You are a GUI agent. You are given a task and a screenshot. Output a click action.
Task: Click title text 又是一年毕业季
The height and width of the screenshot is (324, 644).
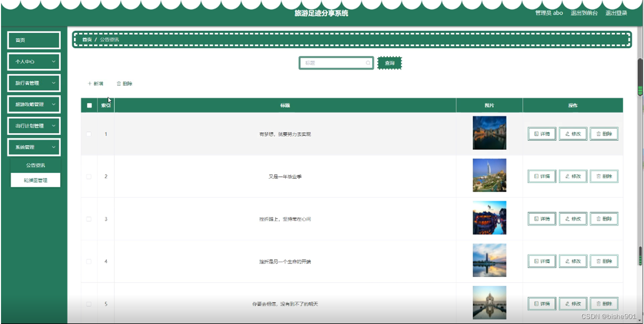(x=285, y=177)
